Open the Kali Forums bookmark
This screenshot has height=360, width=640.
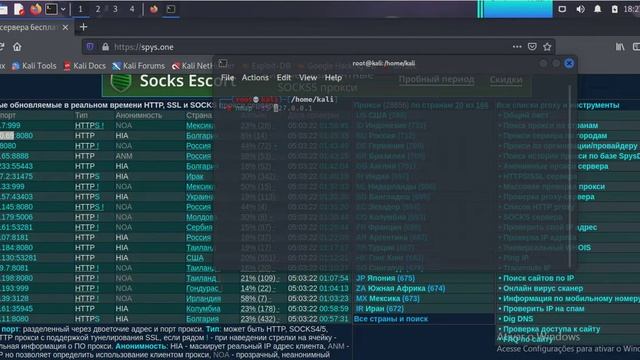coord(138,66)
